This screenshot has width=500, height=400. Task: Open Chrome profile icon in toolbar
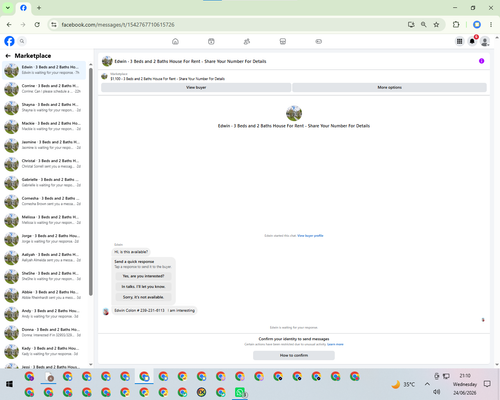coord(477,25)
